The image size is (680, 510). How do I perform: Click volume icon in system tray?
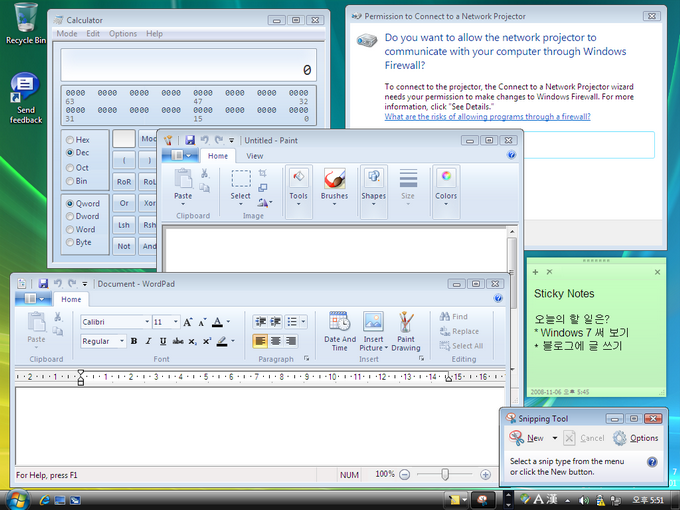[583, 500]
